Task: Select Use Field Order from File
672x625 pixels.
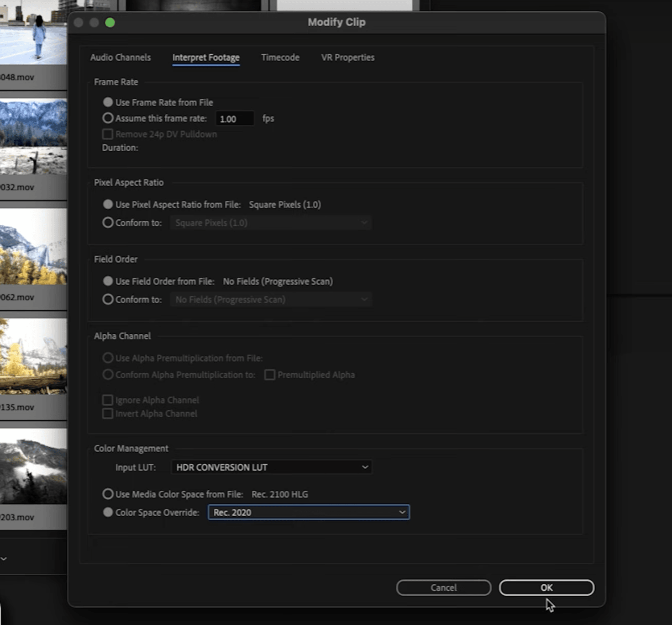Action: point(108,281)
